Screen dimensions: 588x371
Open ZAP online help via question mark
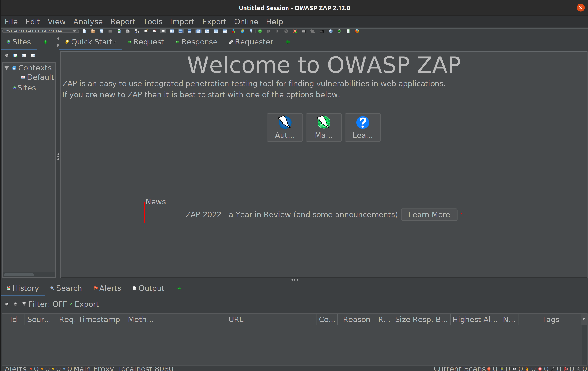click(330, 31)
